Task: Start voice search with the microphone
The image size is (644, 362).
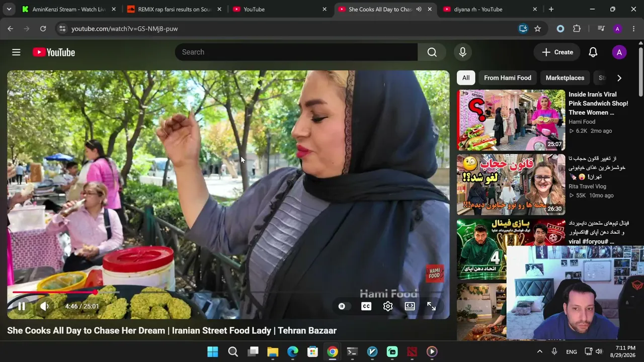Action: [x=463, y=52]
